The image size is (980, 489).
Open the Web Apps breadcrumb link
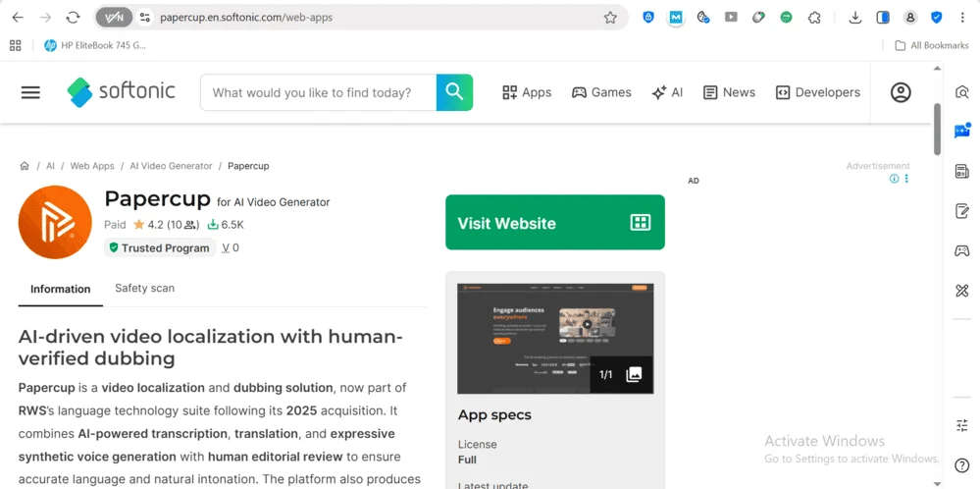[92, 166]
